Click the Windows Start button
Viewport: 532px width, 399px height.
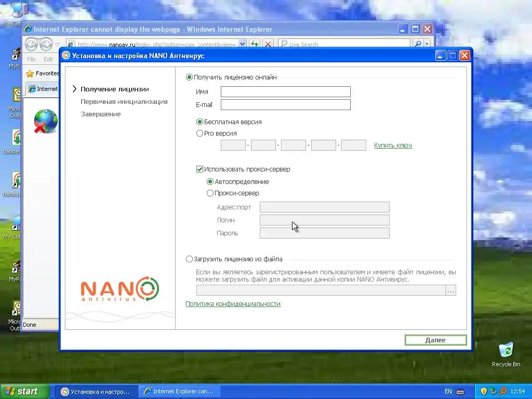click(24, 391)
